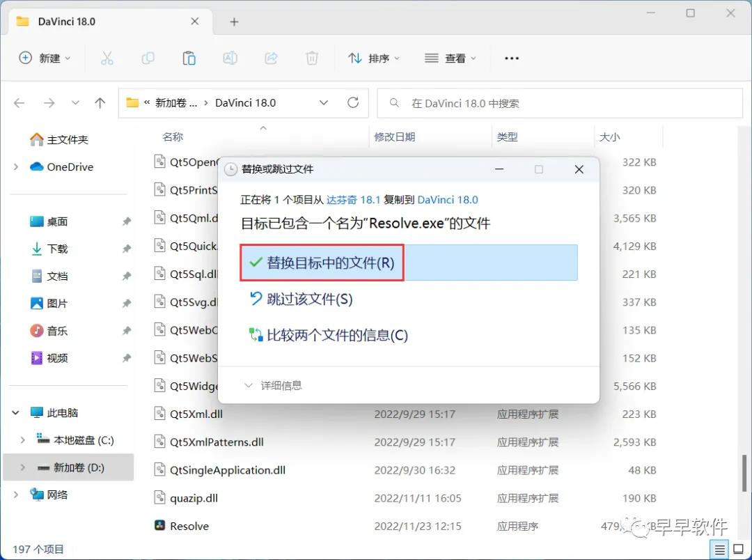Sort by the 类型 column header

point(508,137)
